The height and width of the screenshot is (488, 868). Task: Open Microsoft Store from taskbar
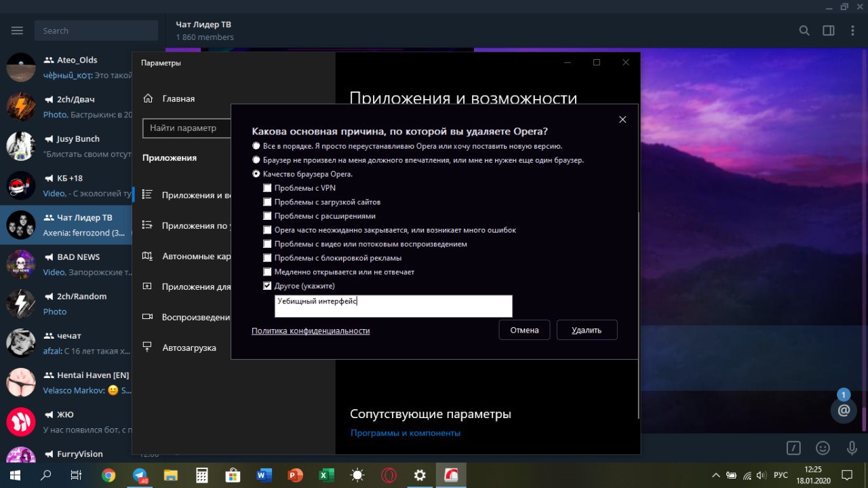click(x=233, y=475)
